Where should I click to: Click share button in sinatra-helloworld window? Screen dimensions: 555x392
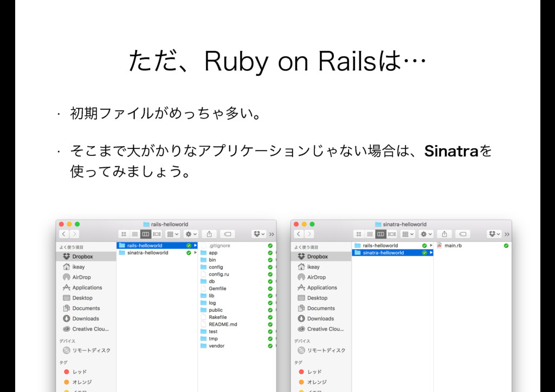click(444, 234)
